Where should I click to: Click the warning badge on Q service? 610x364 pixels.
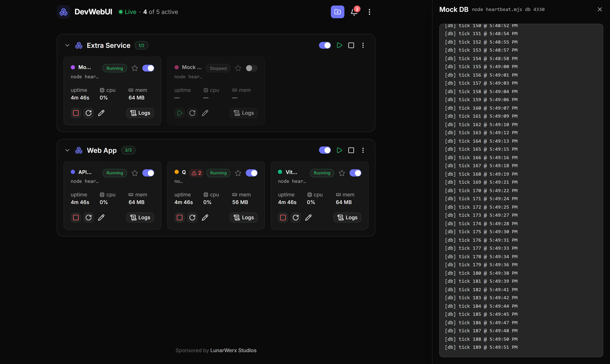coord(196,173)
